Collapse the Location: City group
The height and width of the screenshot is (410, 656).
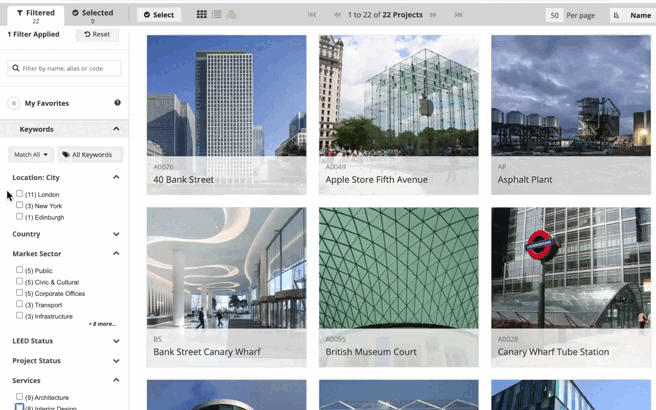pos(116,177)
